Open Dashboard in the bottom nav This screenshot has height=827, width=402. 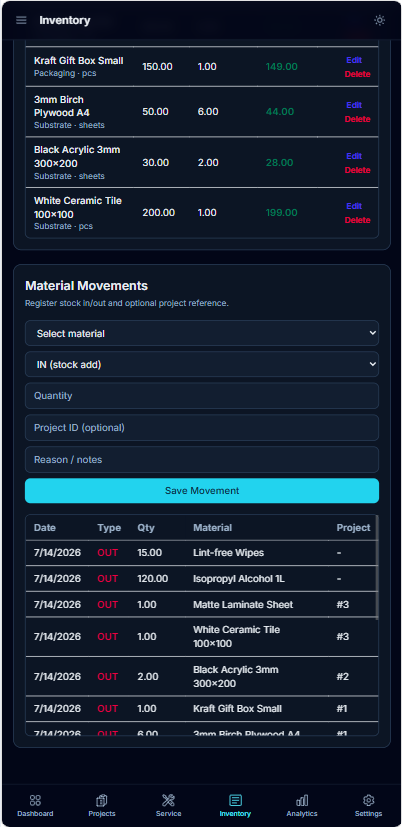35,806
